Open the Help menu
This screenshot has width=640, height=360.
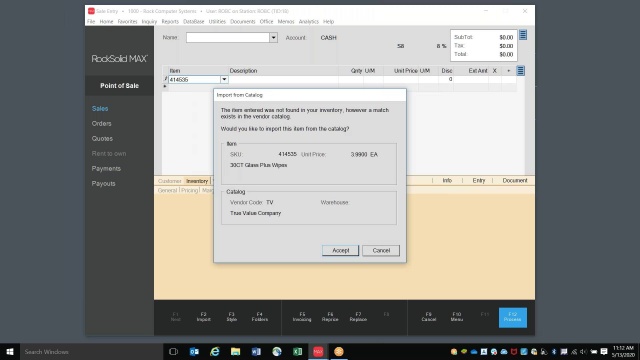(329, 22)
